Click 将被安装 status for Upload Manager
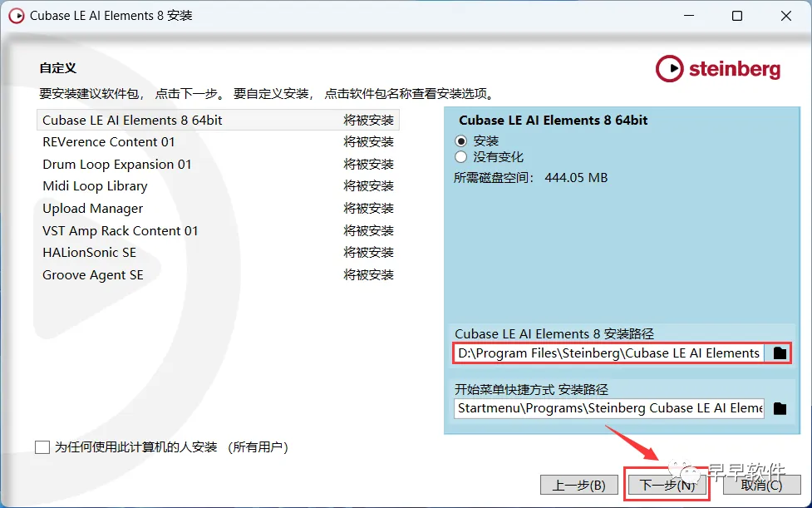812x508 pixels. click(369, 208)
